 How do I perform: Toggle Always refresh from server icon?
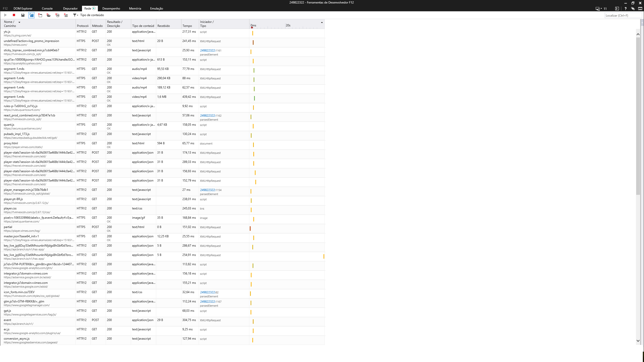pos(31,15)
